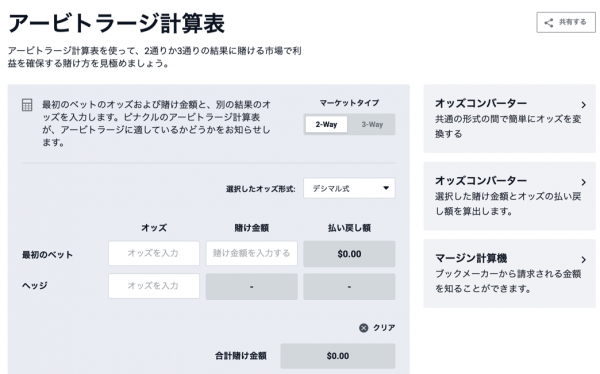Click the 最初のベット payout box showing $0.00
The height and width of the screenshot is (374, 600).
[x=349, y=254]
